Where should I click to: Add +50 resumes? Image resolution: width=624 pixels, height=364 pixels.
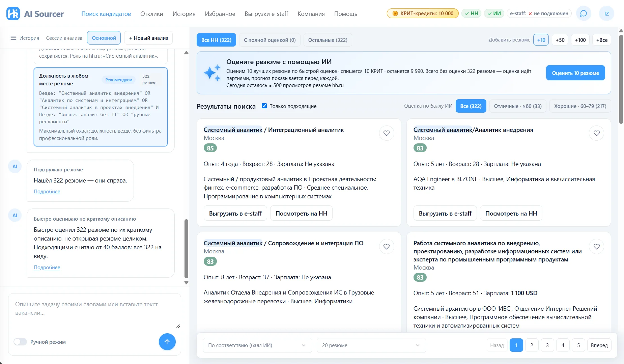(560, 40)
